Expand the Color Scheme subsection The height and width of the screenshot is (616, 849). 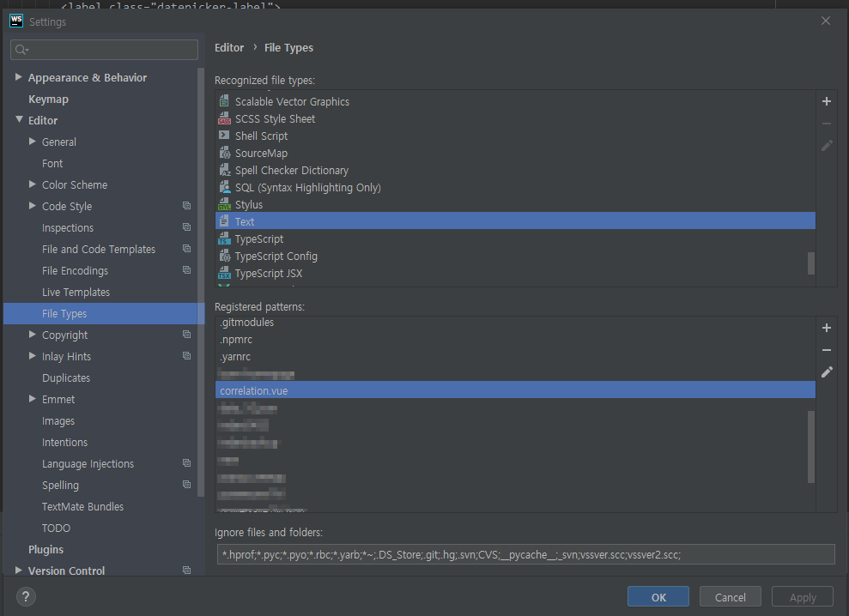33,184
